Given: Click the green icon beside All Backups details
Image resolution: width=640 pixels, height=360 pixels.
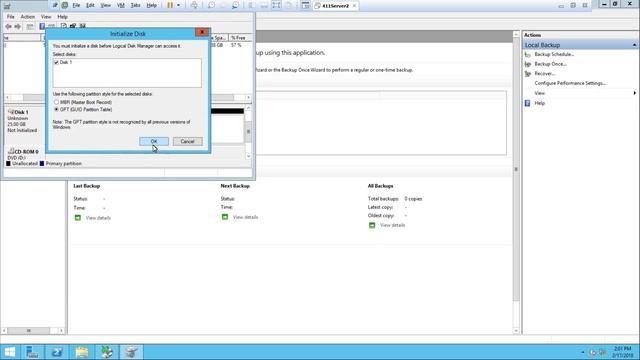Looking at the screenshot, I should (372, 225).
